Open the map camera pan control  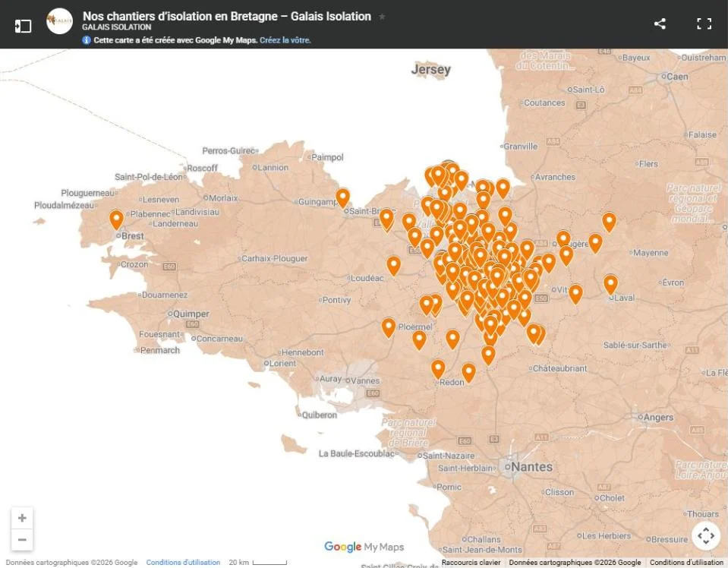[x=706, y=535]
